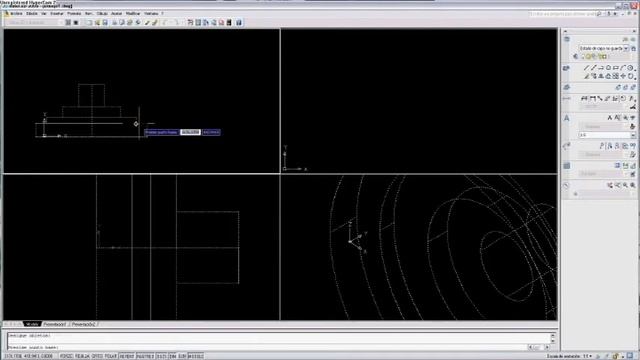The image size is (640, 360).
Task: Open the Dibujo menu
Action: (x=102, y=13)
